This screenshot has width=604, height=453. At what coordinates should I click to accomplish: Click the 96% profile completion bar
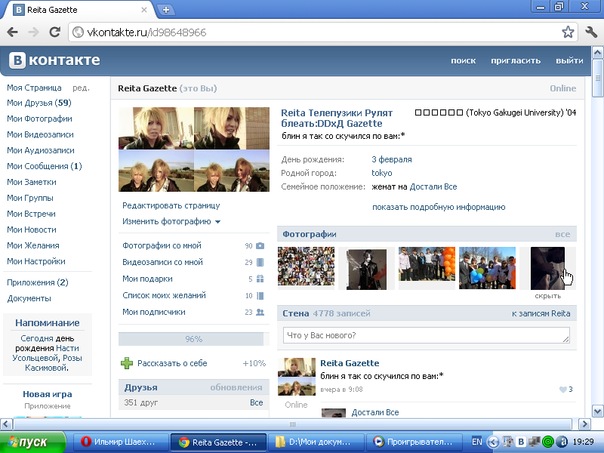pyautogui.click(x=193, y=339)
